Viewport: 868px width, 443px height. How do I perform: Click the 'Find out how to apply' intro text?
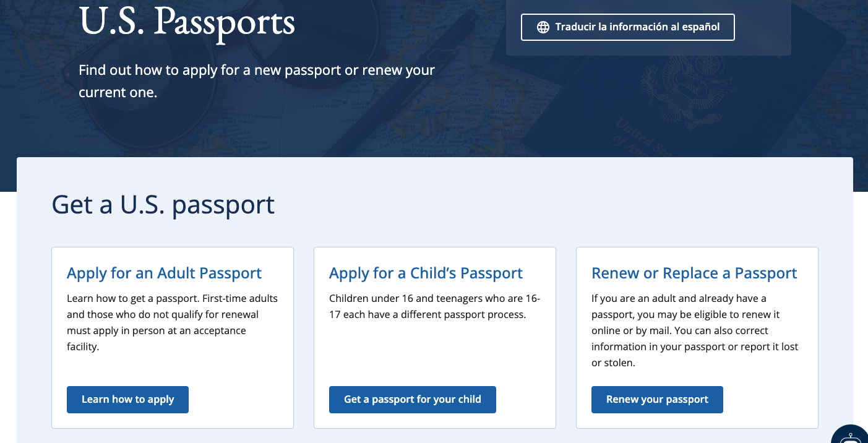pos(257,81)
